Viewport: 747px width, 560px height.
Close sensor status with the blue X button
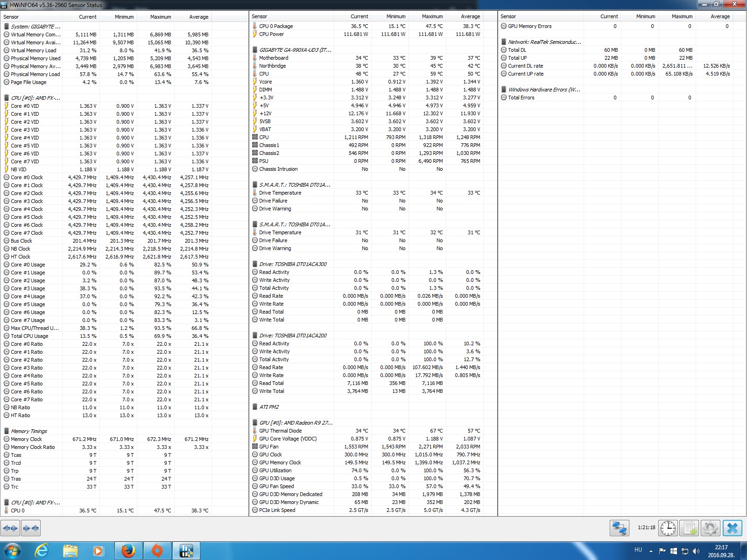pyautogui.click(x=733, y=528)
